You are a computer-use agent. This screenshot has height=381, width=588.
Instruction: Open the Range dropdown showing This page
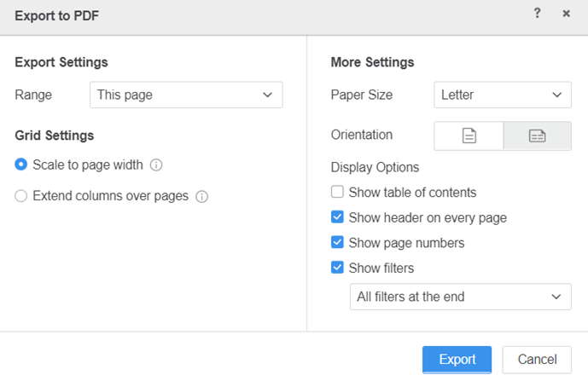[x=186, y=95]
